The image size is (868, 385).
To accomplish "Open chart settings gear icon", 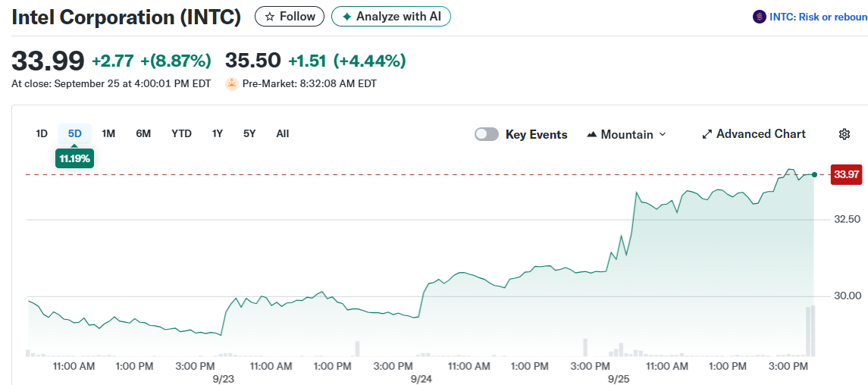I will (x=844, y=134).
